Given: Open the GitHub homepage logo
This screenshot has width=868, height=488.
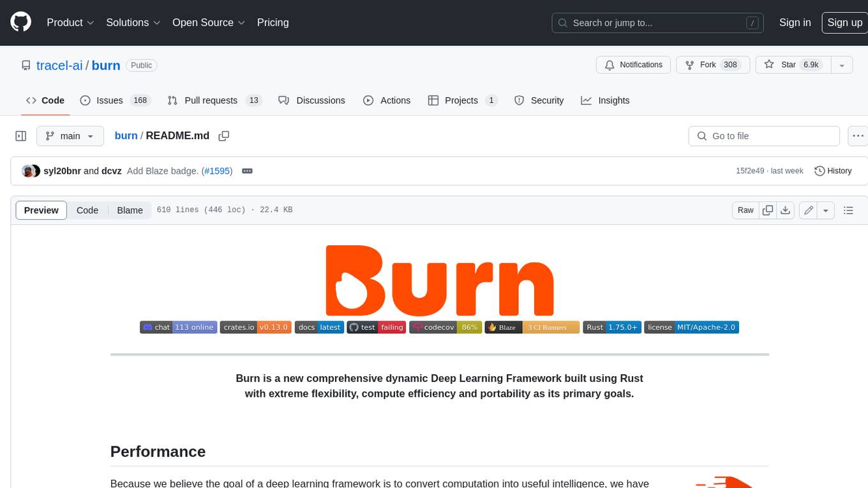Looking at the screenshot, I should click(20, 22).
